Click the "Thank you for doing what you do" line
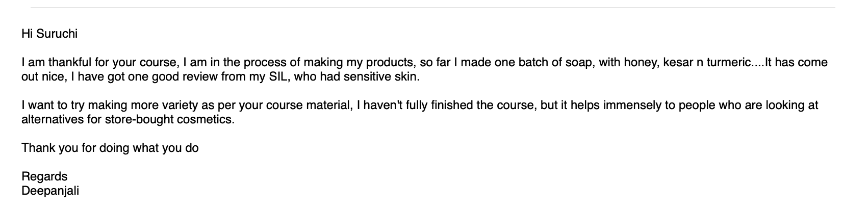The width and height of the screenshot is (868, 210). coord(110,148)
